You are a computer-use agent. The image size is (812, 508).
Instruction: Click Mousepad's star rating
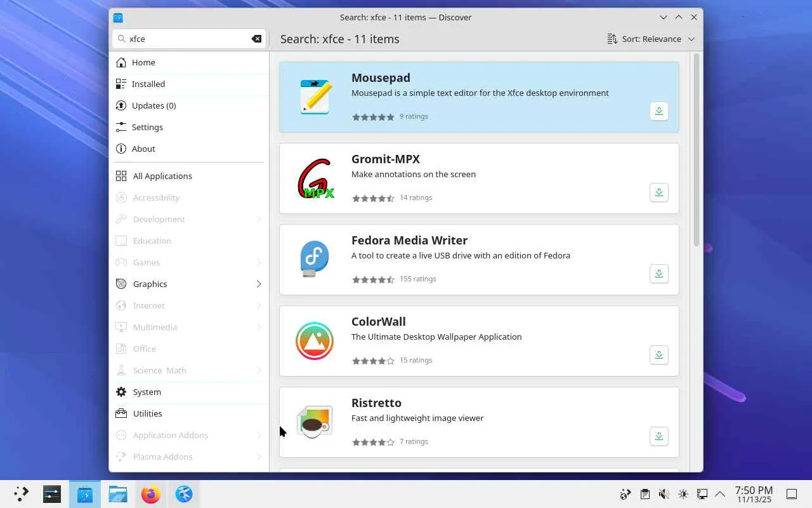click(373, 117)
